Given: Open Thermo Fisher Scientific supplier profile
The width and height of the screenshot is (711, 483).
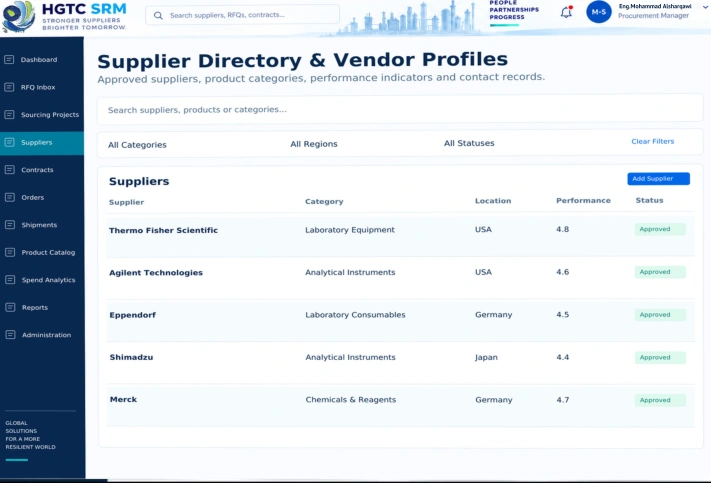Looking at the screenshot, I should point(163,230).
